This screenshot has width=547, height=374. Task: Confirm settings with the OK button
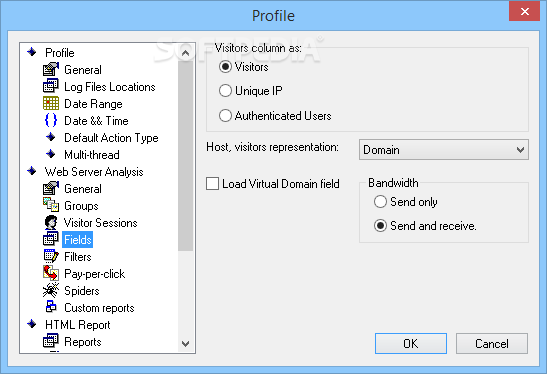click(411, 343)
